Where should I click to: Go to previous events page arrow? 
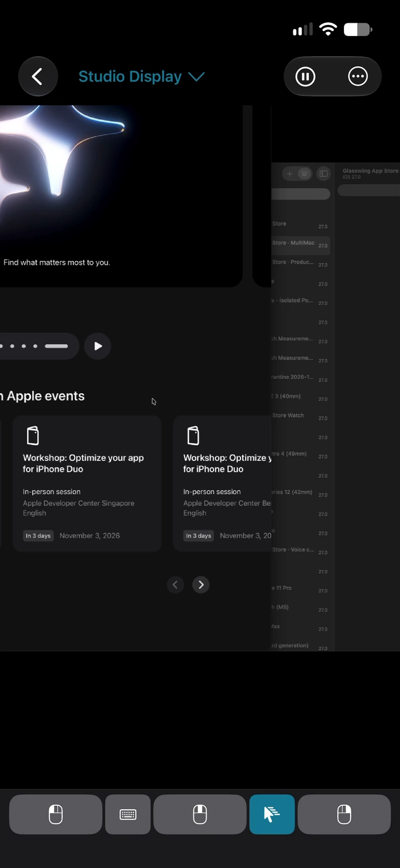pyautogui.click(x=175, y=584)
